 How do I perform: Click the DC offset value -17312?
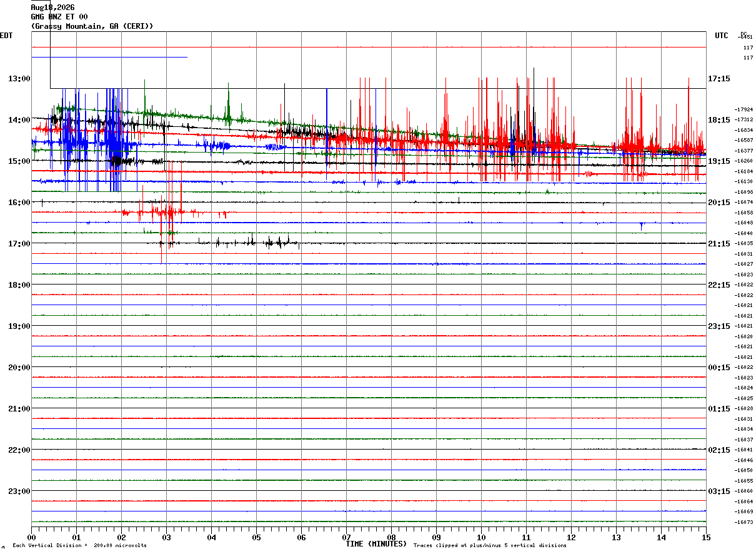pos(744,119)
